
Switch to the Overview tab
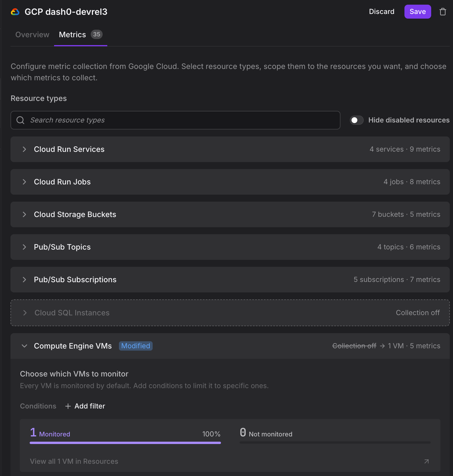point(32,35)
